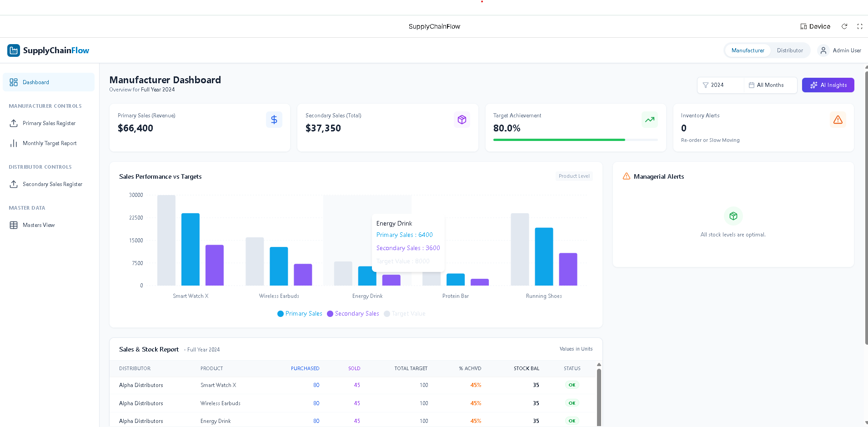Image resolution: width=868 pixels, height=427 pixels.
Task: Switch to Distributor view toggle
Action: (x=790, y=50)
